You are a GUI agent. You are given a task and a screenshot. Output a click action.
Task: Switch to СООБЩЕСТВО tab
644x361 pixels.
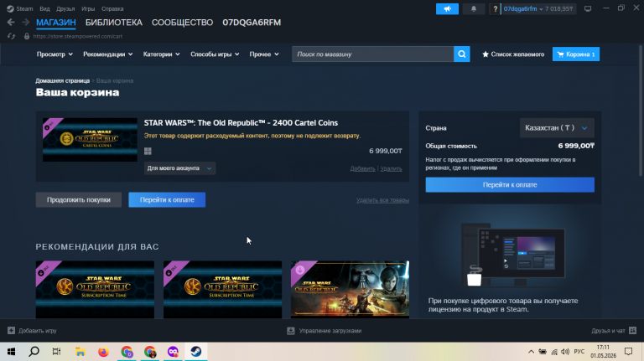tap(182, 23)
